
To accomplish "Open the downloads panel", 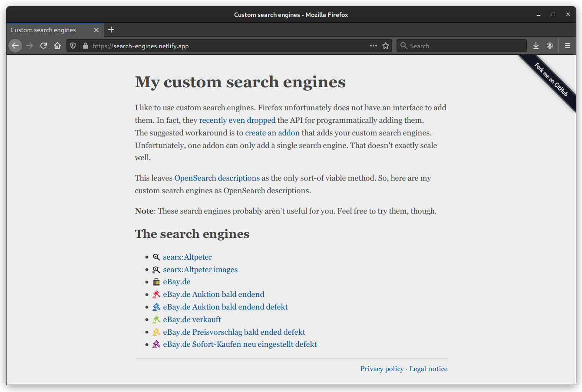I will click(x=536, y=46).
